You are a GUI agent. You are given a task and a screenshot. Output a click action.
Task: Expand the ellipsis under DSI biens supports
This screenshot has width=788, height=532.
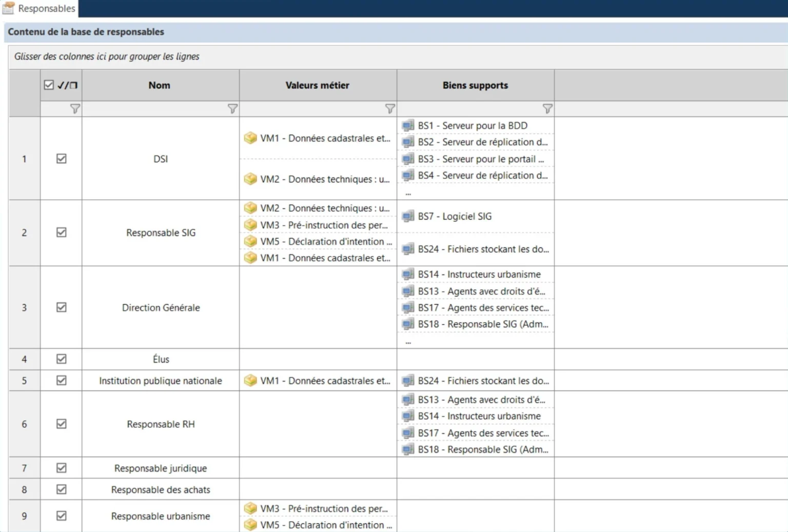pyautogui.click(x=408, y=193)
